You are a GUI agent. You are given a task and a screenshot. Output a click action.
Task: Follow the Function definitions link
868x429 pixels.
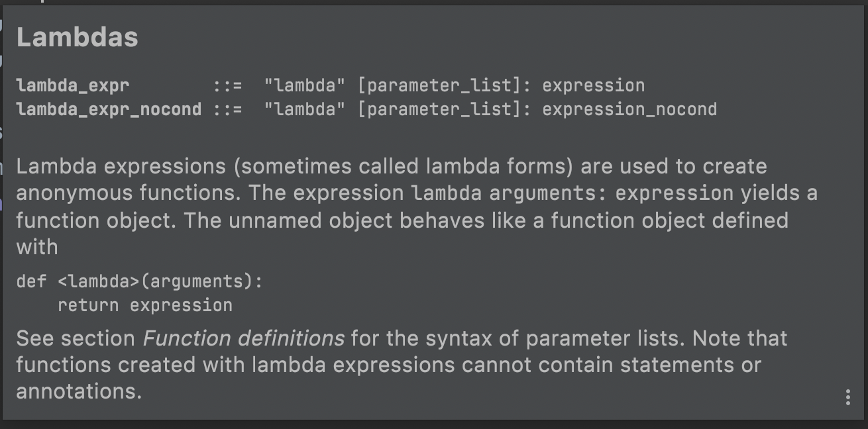244,338
